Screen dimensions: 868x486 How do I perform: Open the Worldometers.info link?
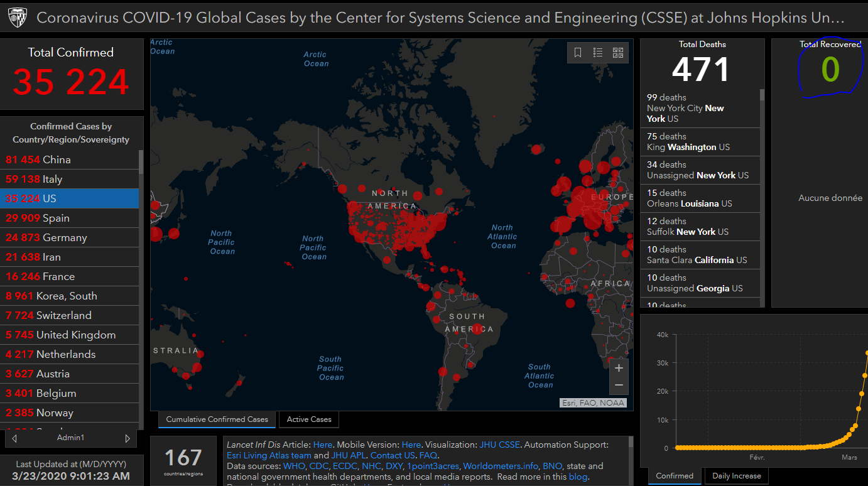(x=501, y=466)
